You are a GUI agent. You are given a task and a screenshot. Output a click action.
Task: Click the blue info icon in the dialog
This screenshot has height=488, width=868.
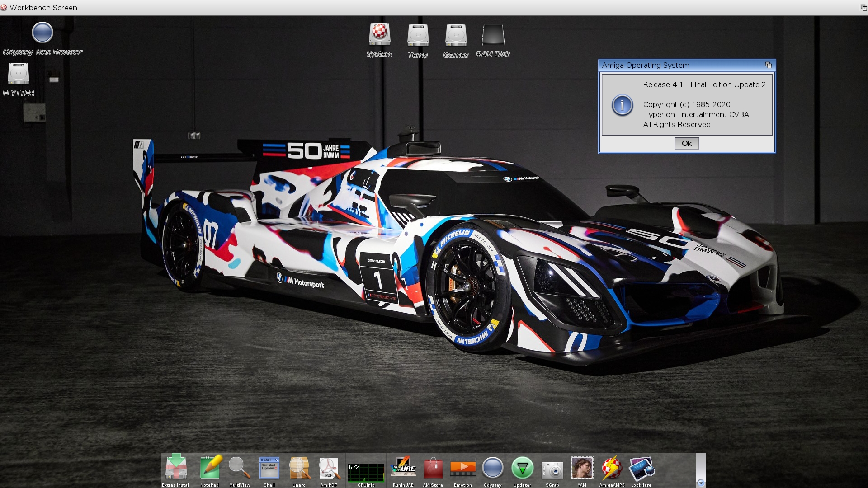point(623,105)
